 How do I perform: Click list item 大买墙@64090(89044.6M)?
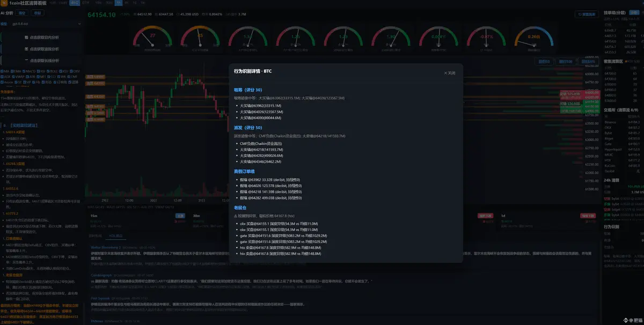(260, 118)
